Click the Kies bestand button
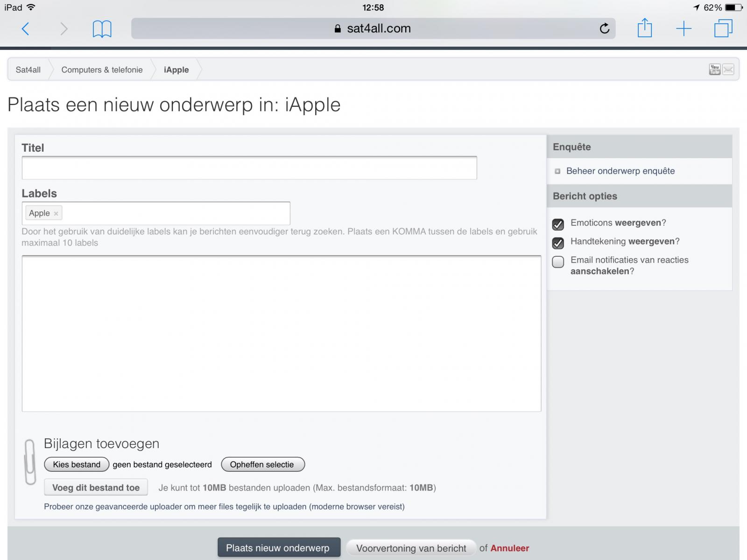Screen dimensions: 747x560 [x=77, y=464]
